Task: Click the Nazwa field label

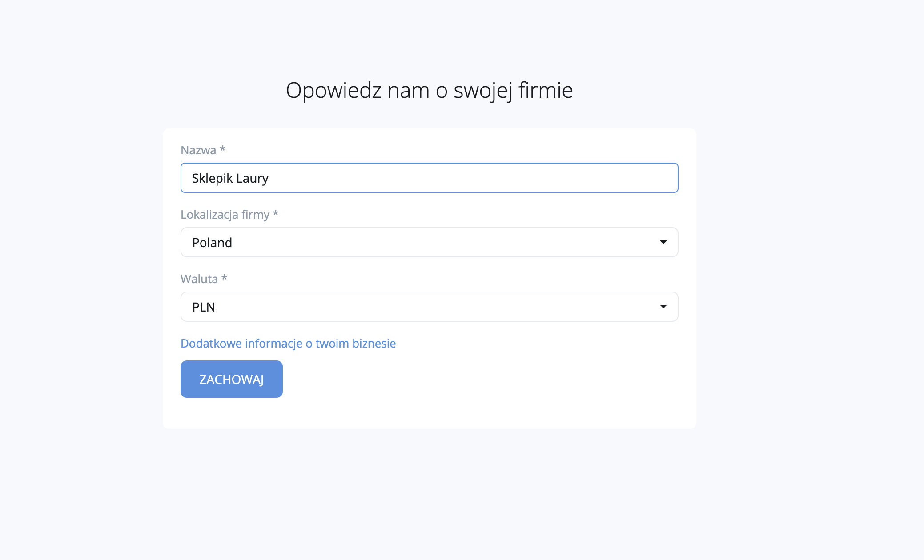Action: [198, 150]
